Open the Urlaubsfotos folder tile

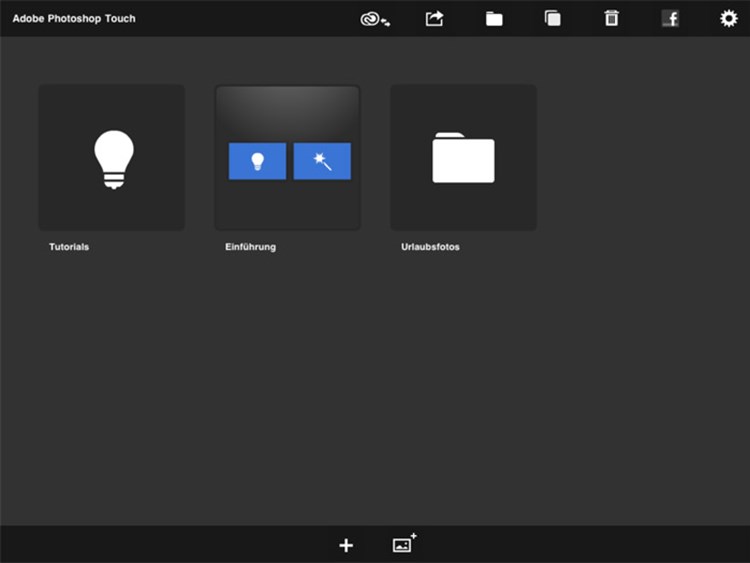click(x=463, y=158)
